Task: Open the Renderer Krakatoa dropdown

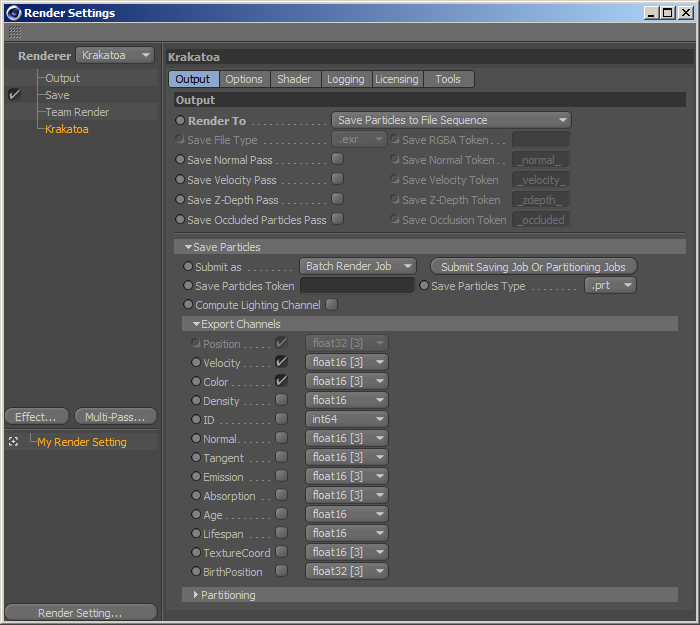Action: (x=115, y=55)
